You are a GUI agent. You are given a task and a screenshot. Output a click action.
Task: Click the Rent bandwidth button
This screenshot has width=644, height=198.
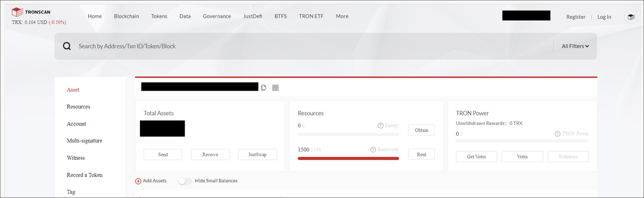click(422, 154)
